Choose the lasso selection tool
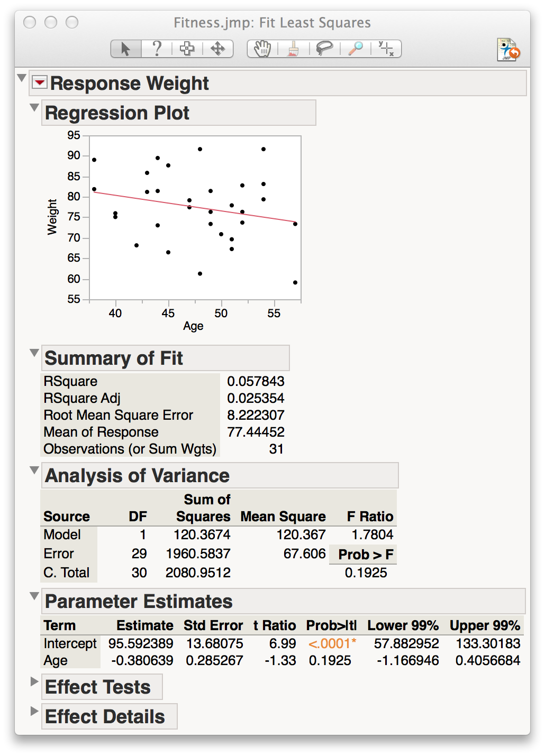545x756 pixels. [x=324, y=49]
